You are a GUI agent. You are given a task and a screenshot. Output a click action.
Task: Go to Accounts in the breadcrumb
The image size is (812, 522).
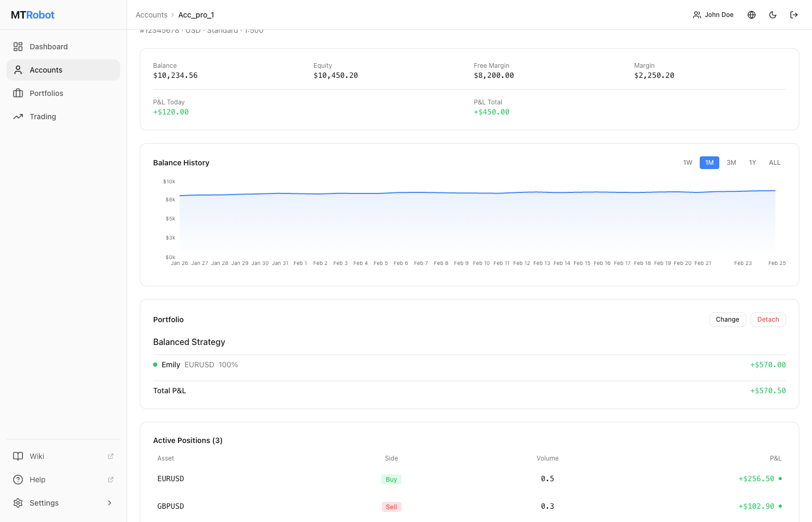(x=151, y=15)
